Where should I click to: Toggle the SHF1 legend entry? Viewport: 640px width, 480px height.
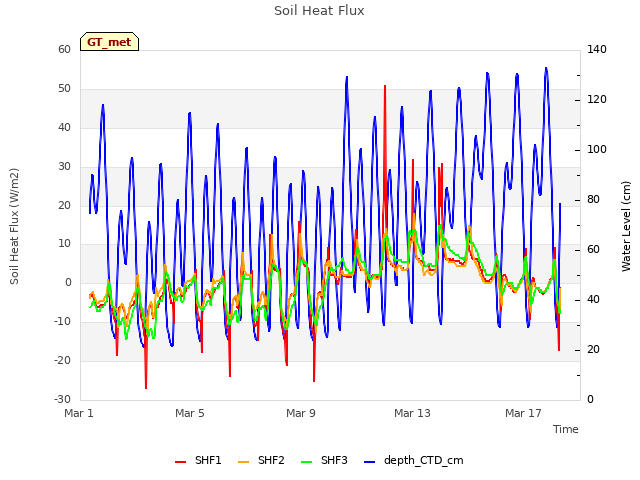[198, 460]
